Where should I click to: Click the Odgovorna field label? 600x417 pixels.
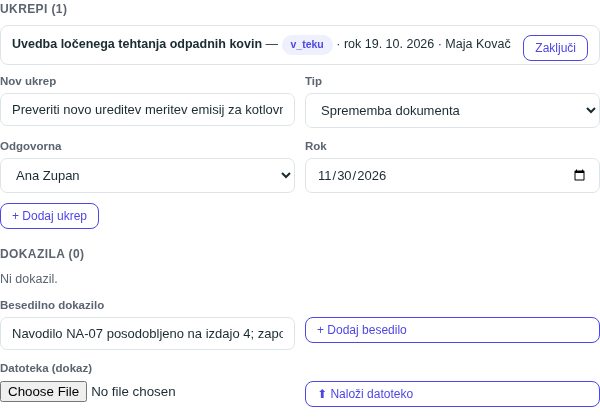coord(31,146)
